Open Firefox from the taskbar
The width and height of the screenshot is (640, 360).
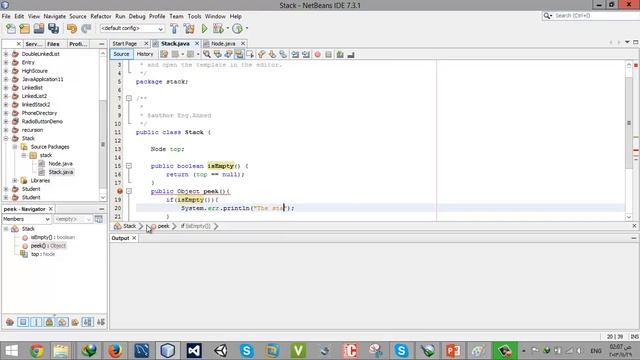point(115,351)
